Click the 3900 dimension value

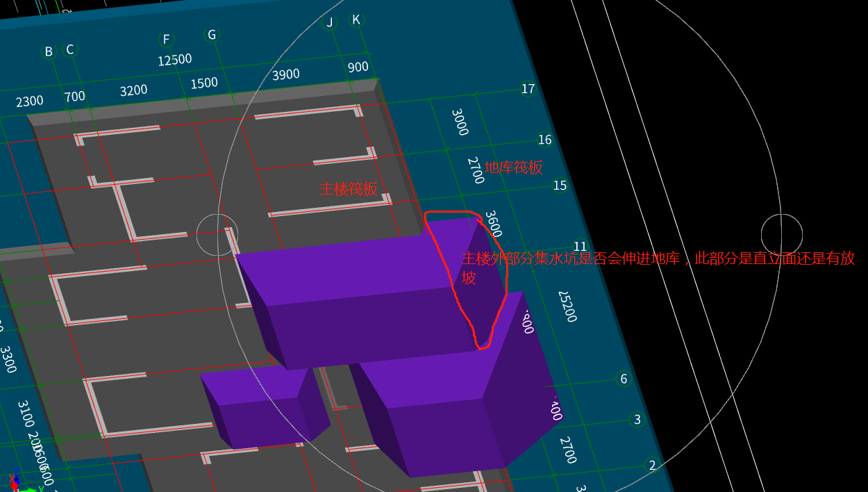point(285,74)
